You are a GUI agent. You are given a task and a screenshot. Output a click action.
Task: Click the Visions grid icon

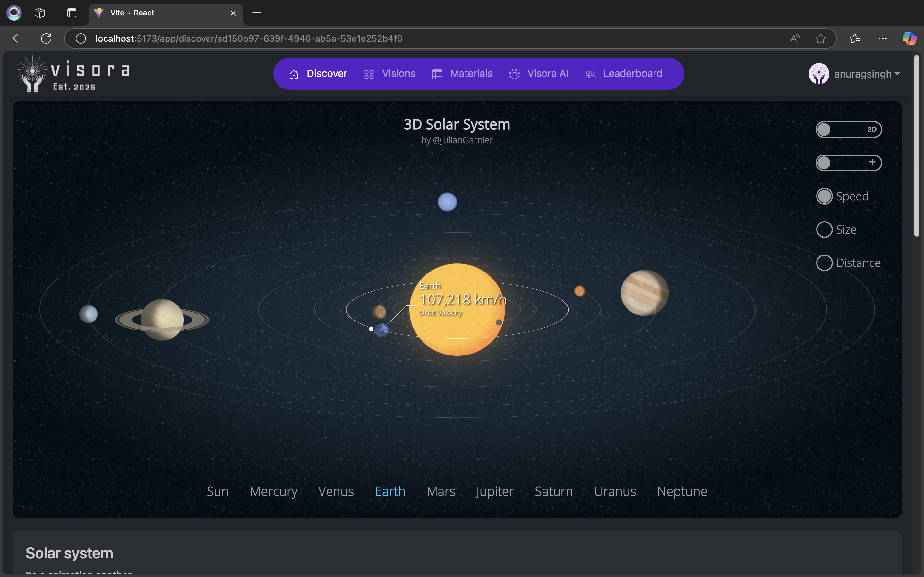369,74
